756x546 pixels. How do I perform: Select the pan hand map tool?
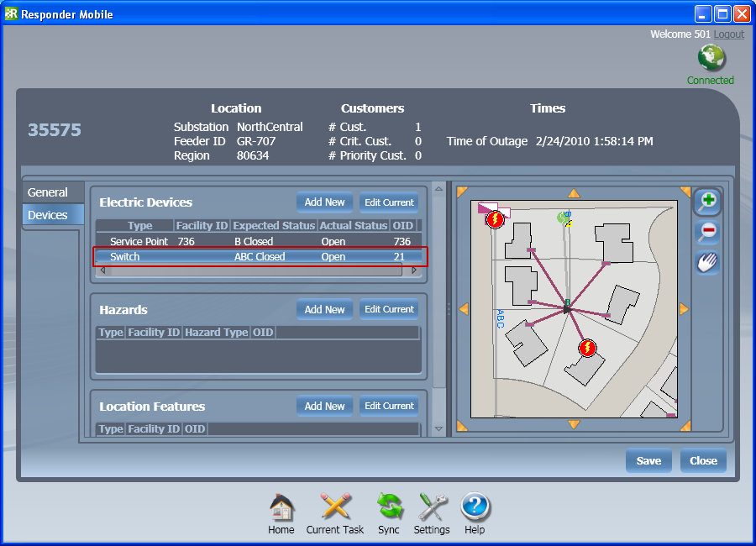[707, 263]
